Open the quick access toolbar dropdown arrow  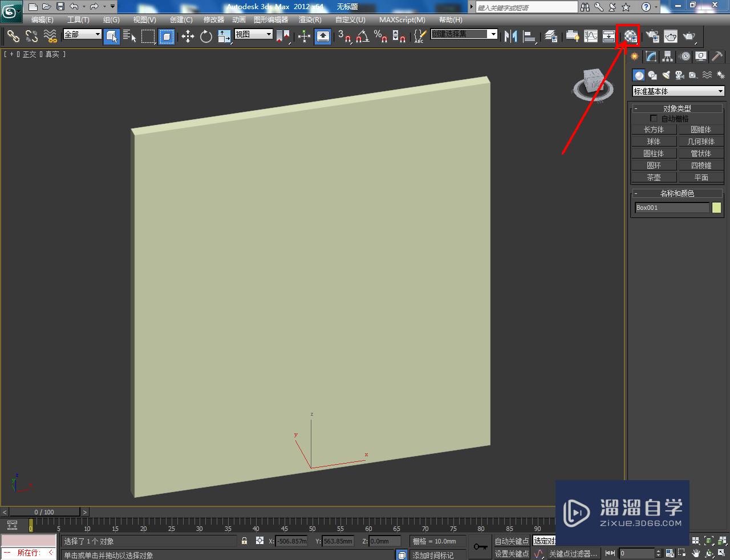click(x=112, y=7)
